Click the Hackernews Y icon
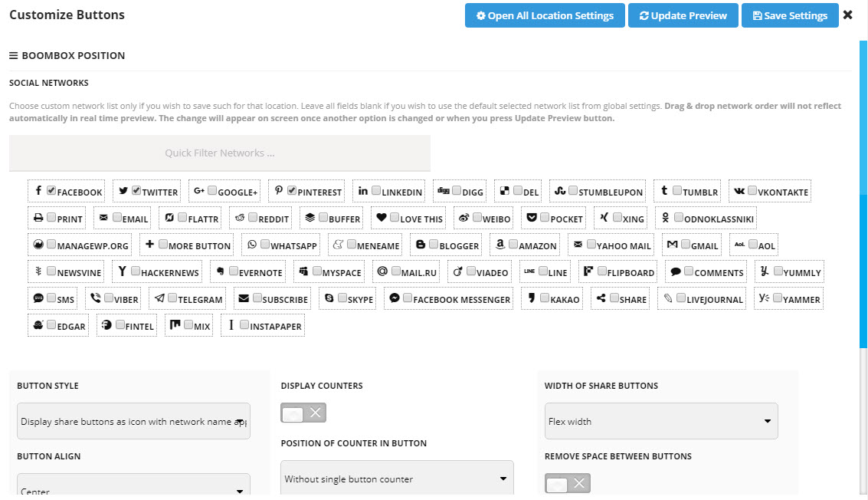 pyautogui.click(x=123, y=271)
